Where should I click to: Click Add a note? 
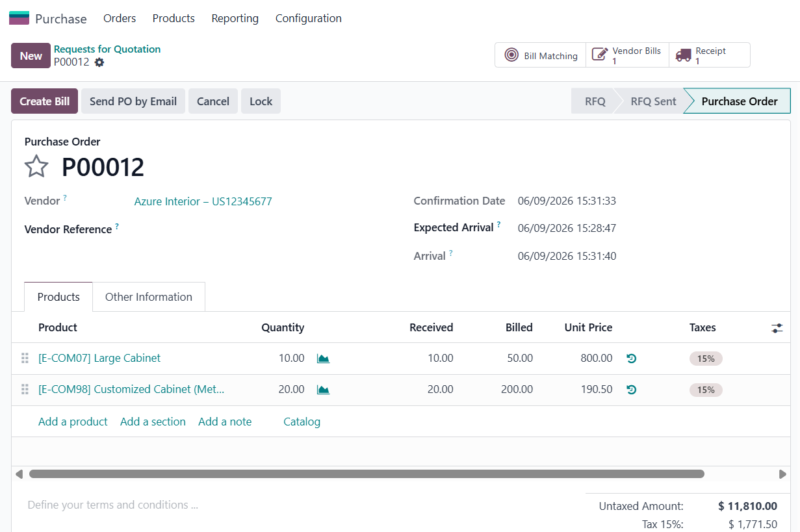click(225, 422)
